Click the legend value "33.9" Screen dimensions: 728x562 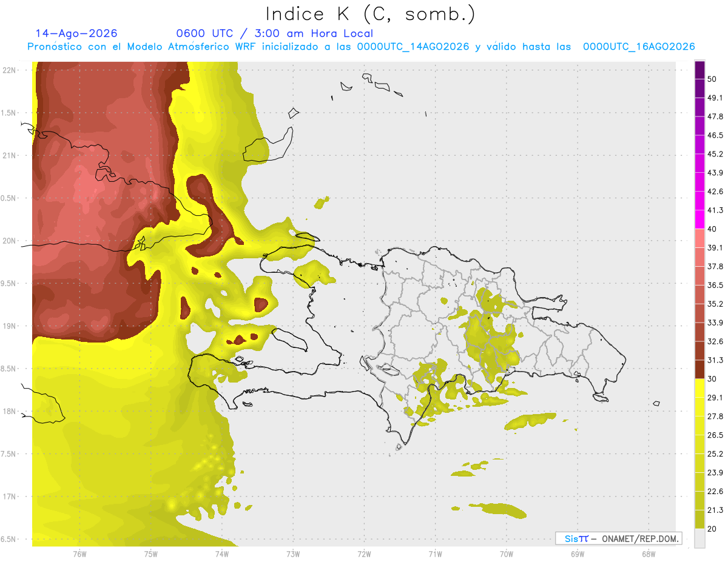coord(715,323)
